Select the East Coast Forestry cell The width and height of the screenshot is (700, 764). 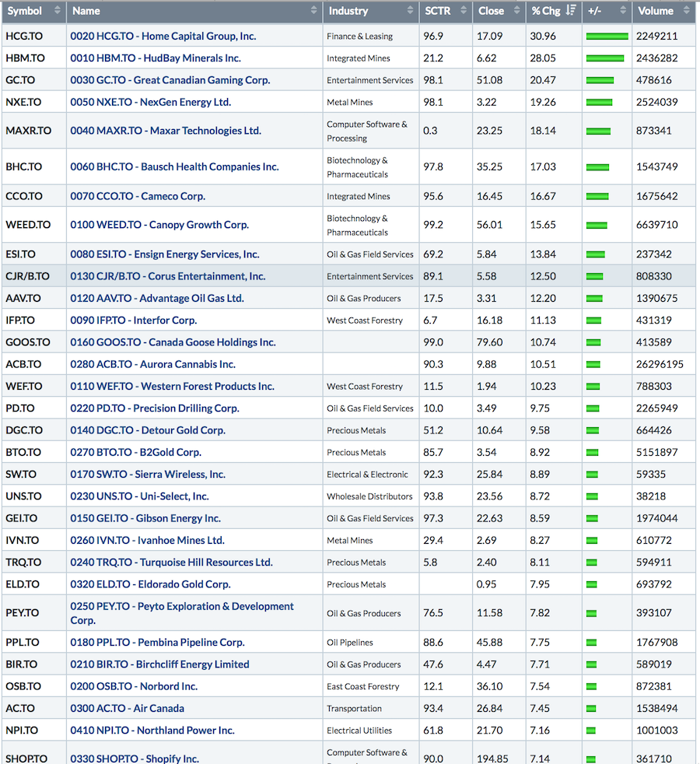[371, 686]
